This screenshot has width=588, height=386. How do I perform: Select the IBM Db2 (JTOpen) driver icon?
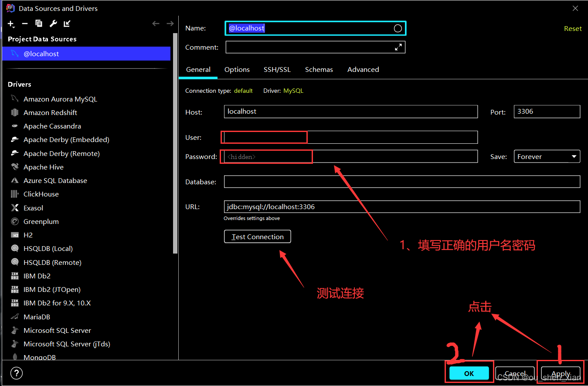pyautogui.click(x=15, y=289)
